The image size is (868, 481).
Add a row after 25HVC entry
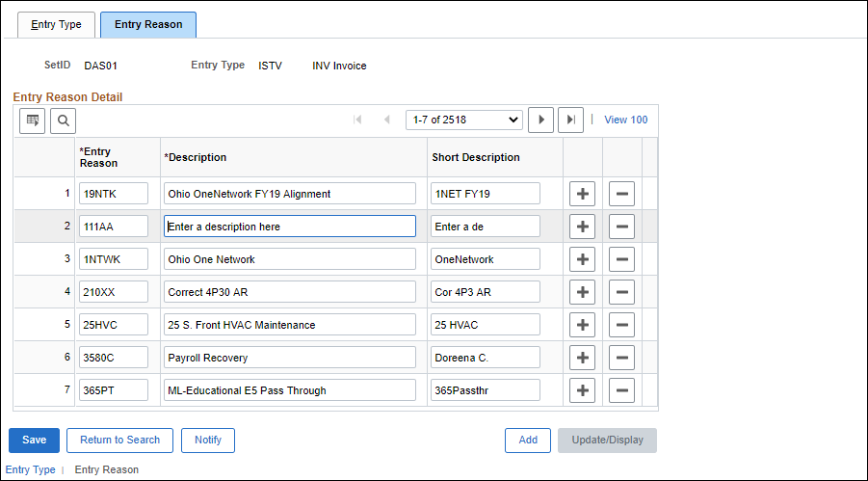(582, 325)
